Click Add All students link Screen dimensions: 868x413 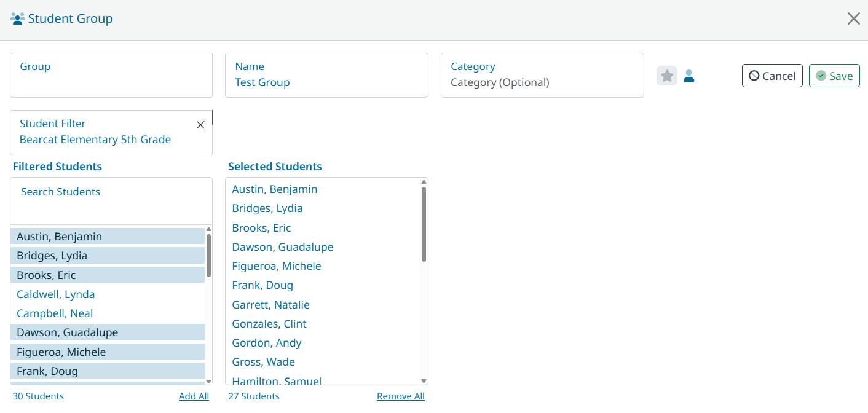coord(194,396)
